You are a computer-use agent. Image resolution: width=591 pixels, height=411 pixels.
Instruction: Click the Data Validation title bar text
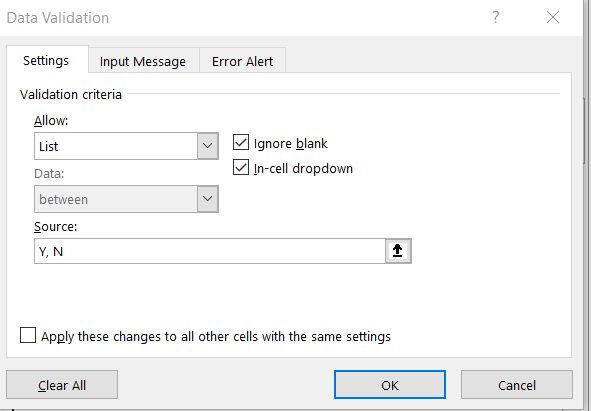(58, 18)
